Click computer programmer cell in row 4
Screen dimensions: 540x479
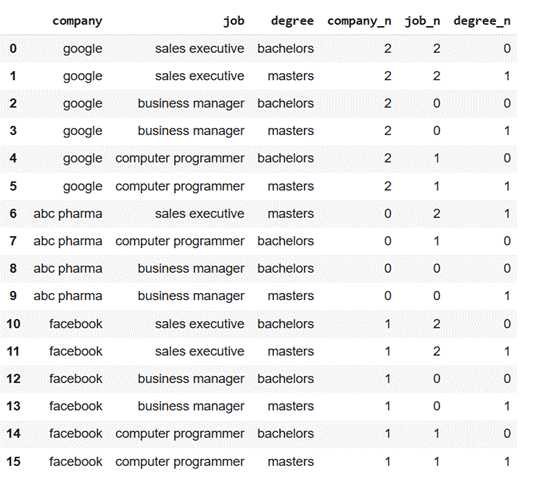point(180,159)
